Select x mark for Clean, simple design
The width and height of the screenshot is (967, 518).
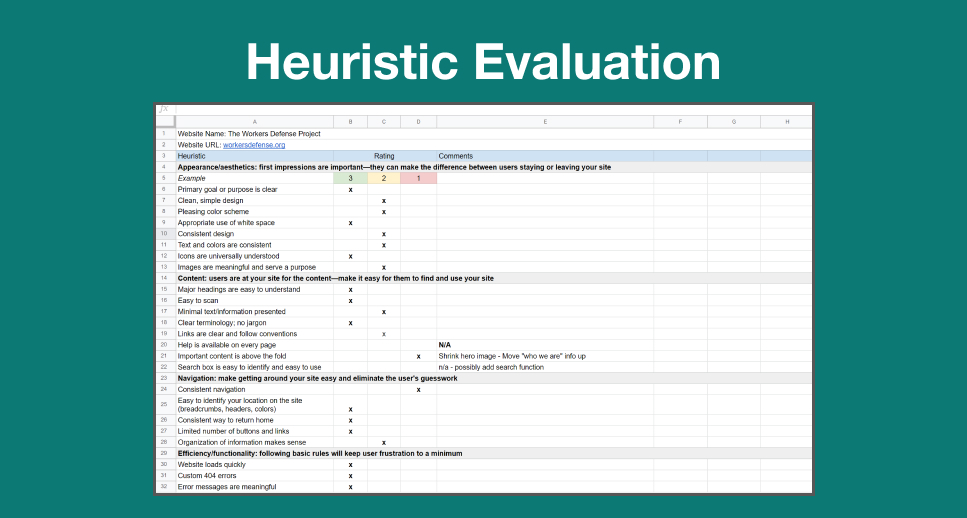point(384,201)
